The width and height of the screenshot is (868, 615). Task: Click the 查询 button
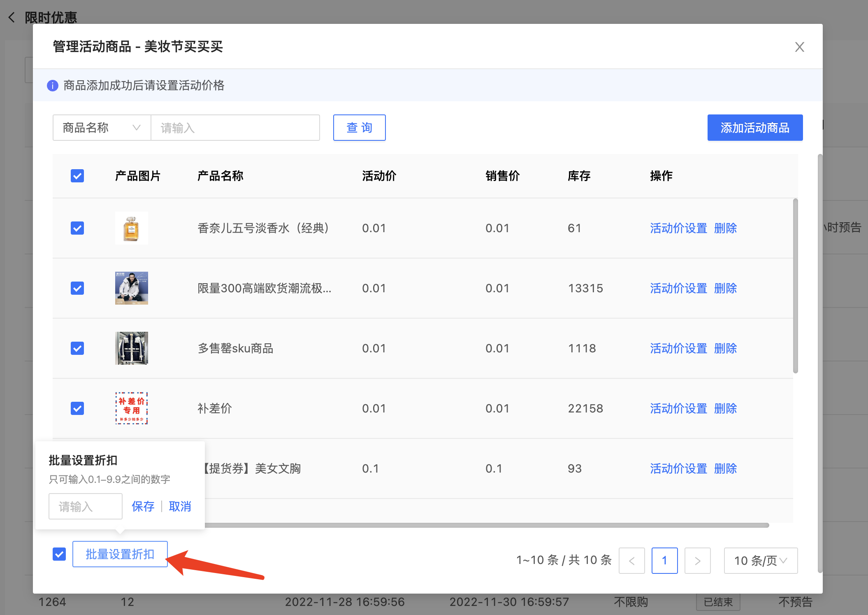(359, 128)
